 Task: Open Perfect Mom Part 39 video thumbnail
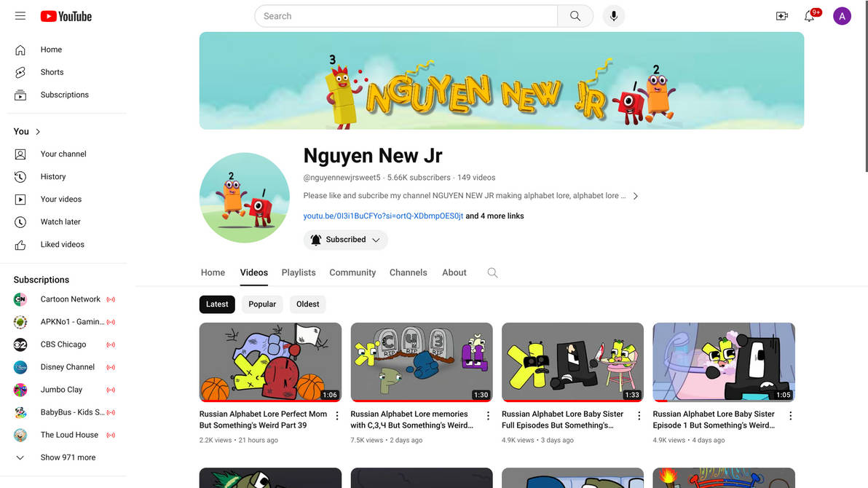(x=270, y=362)
